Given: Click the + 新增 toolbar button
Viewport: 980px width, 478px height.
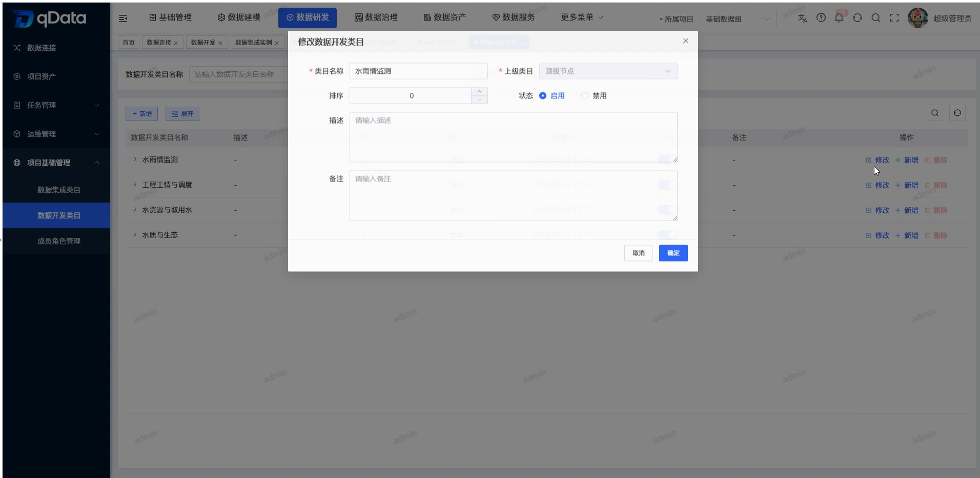Looking at the screenshot, I should (141, 114).
